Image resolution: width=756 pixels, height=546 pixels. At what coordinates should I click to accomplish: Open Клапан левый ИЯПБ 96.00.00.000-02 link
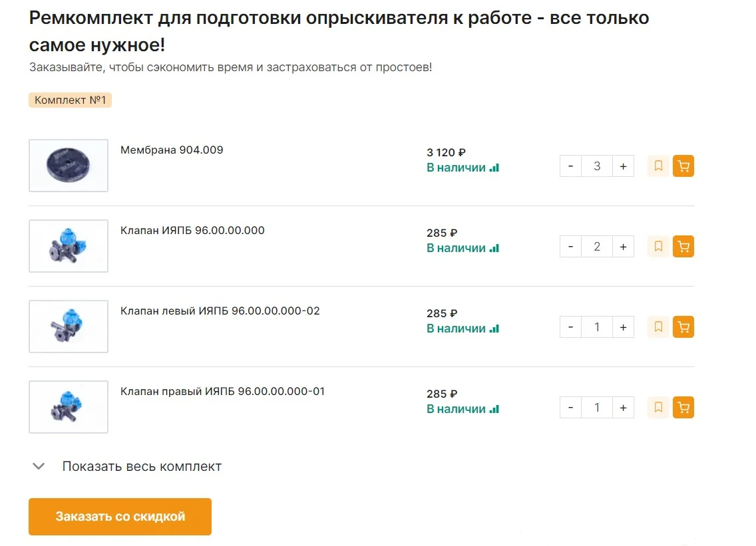pos(220,311)
